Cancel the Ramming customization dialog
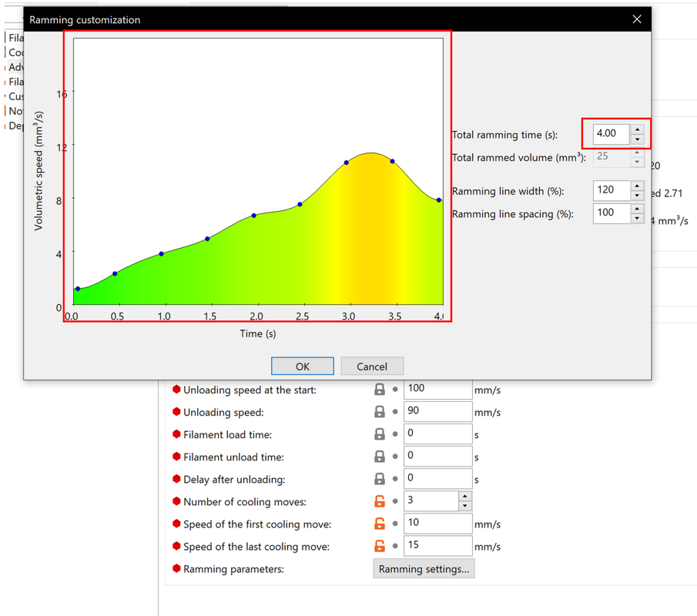The image size is (697, 616). point(372,367)
